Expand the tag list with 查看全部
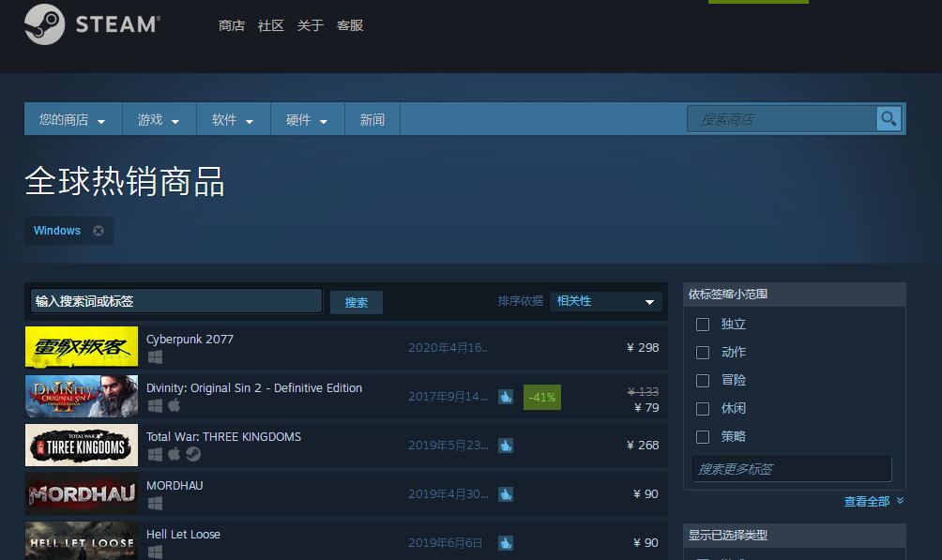This screenshot has height=560, width=942. (x=874, y=501)
